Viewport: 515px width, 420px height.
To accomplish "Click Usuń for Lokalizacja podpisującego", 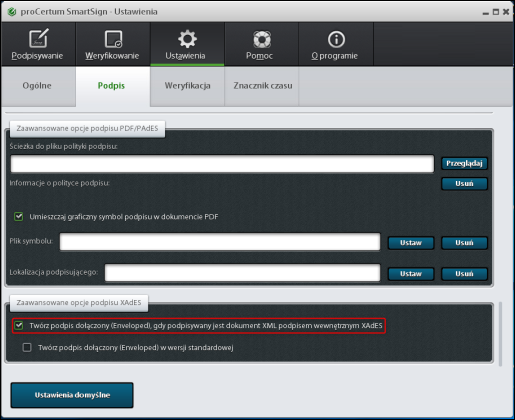I will click(x=464, y=274).
